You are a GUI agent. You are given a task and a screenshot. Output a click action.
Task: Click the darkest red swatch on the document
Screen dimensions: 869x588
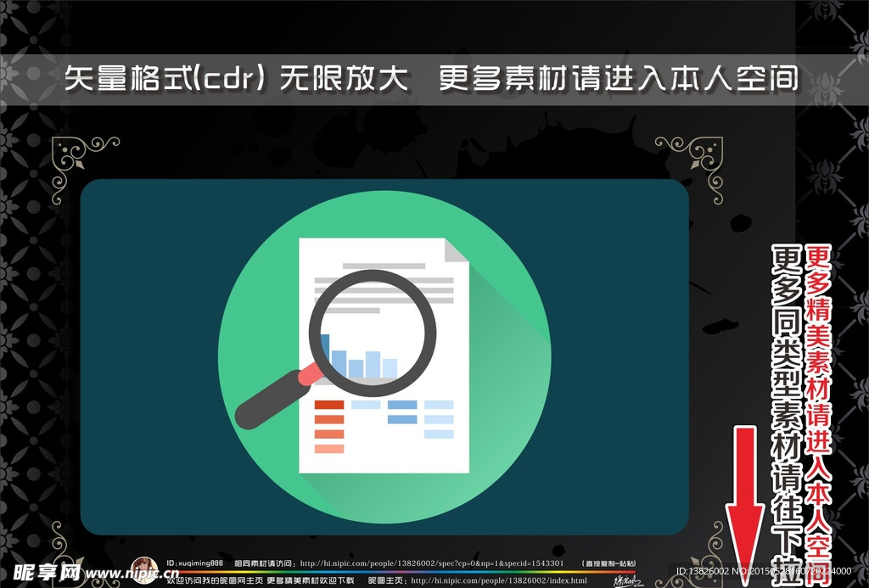pos(329,405)
